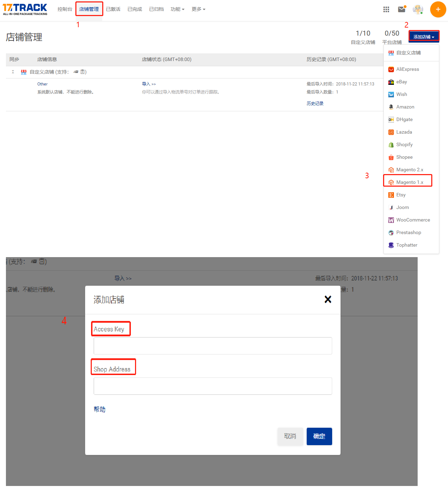This screenshot has width=448, height=494.
Task: Click the 帮助 link in dialog
Action: tap(99, 409)
